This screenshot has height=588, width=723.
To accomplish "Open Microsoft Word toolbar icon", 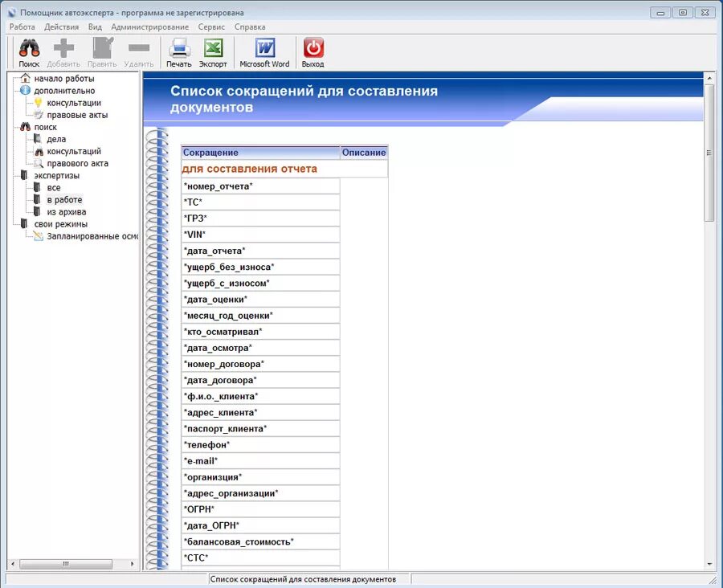I will pyautogui.click(x=264, y=48).
